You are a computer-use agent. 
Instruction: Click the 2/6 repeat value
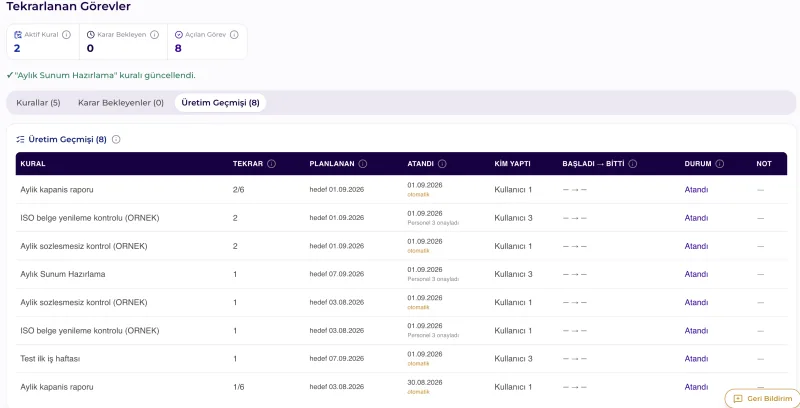[239, 190]
